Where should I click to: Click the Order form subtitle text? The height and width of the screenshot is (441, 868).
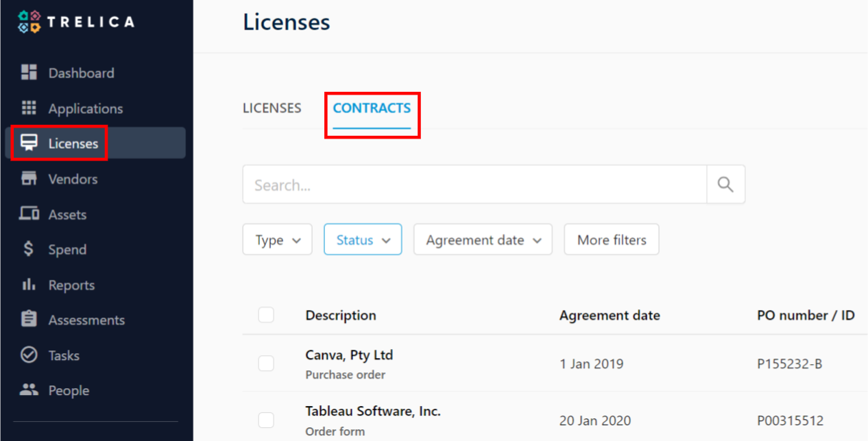335,431
